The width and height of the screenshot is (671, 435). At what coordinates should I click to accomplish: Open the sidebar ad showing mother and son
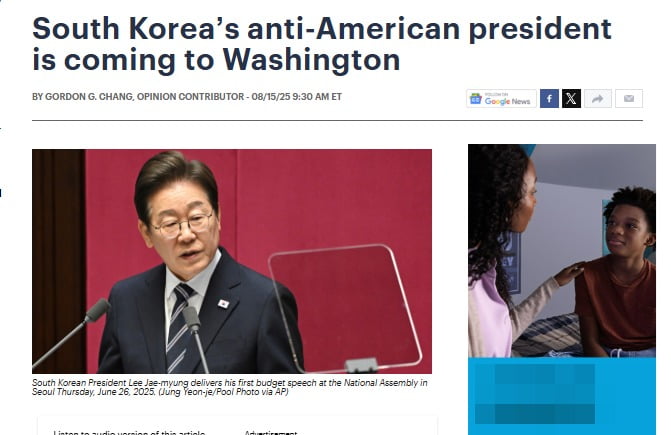click(561, 251)
